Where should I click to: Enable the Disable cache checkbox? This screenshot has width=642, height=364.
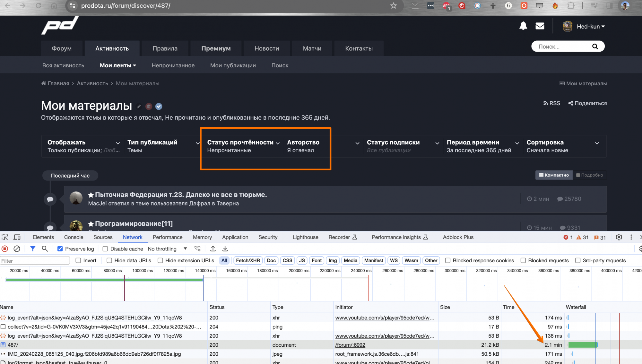coord(105,249)
